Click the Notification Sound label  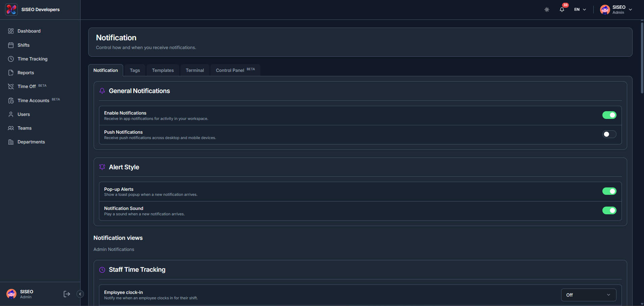tap(124, 208)
